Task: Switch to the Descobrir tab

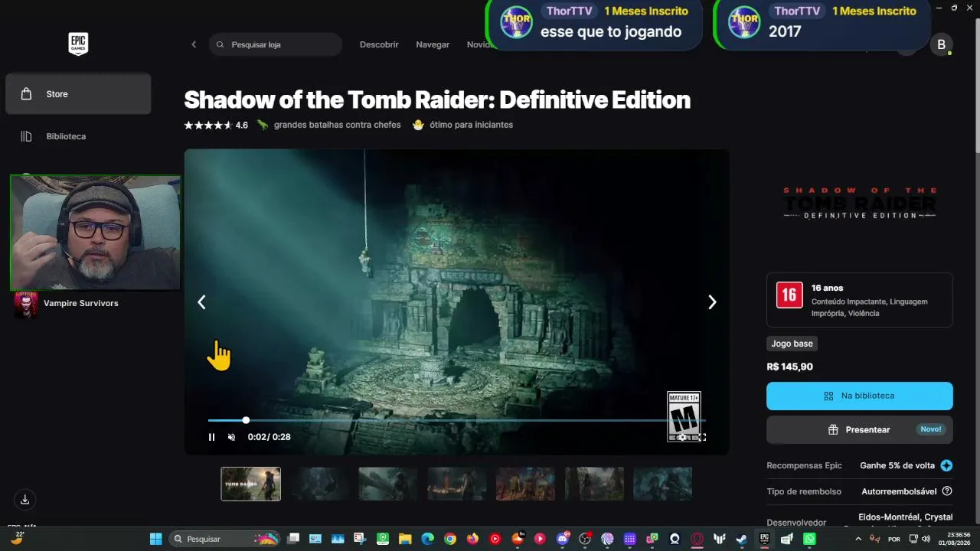Action: 379,44
